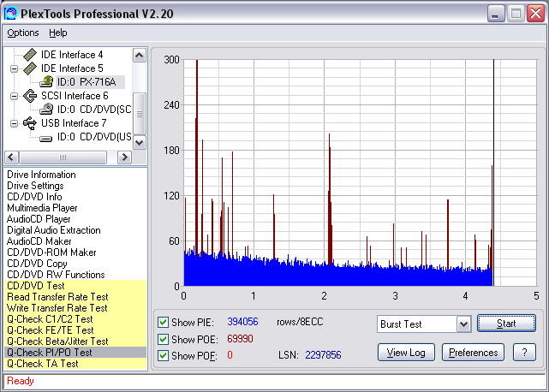Click the question mark help button
Screen dimensions: 549x392
pos(524,353)
